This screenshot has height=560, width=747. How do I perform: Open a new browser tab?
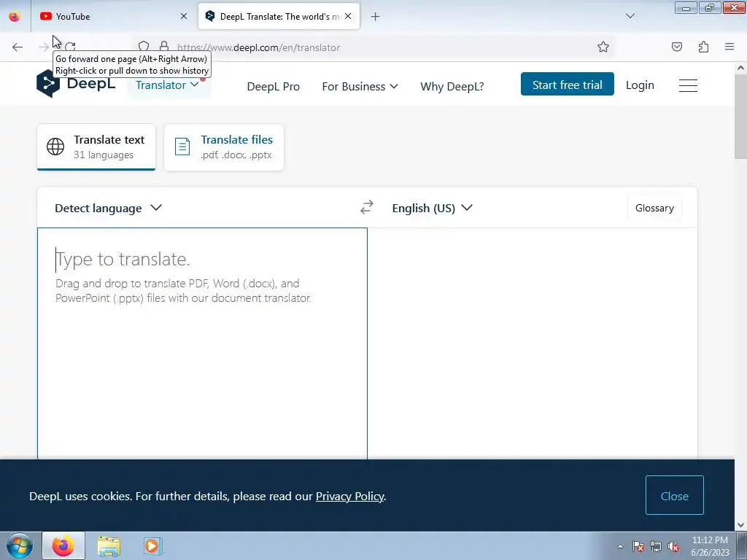click(376, 17)
